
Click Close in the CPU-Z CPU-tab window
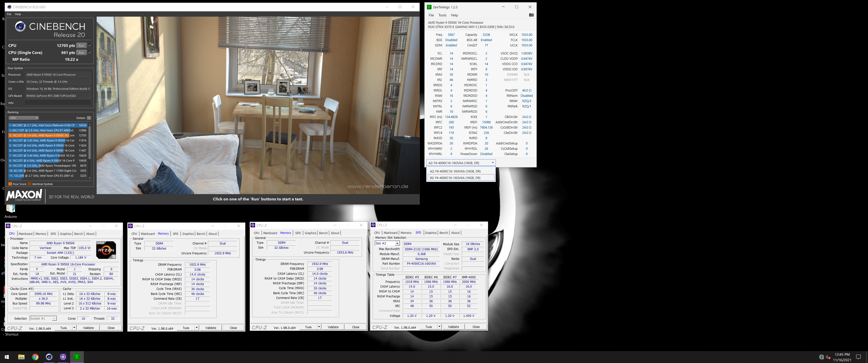pos(111,328)
